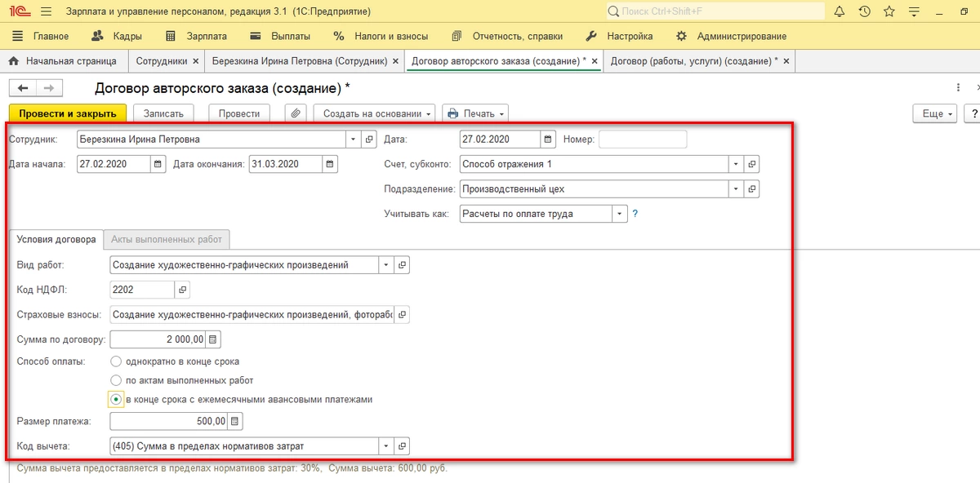The height and width of the screenshot is (483, 980).
Task: Open calendar for Дата начала
Action: [158, 164]
